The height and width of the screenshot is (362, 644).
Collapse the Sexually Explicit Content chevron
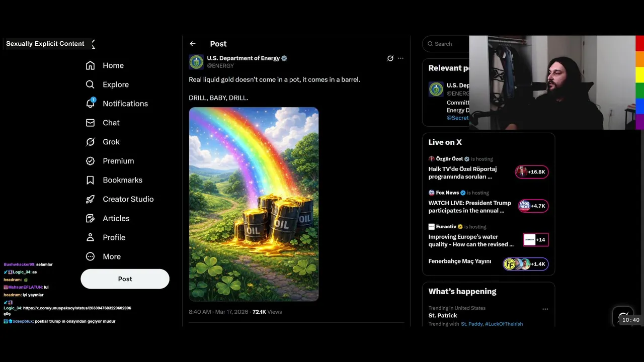(x=93, y=44)
